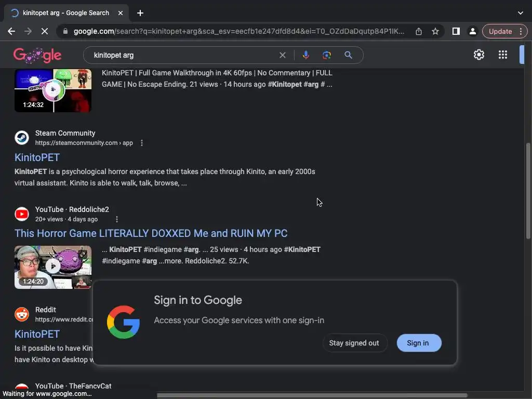The image size is (532, 399).
Task: Open options menu for Steam Community result
Action: 142,143
